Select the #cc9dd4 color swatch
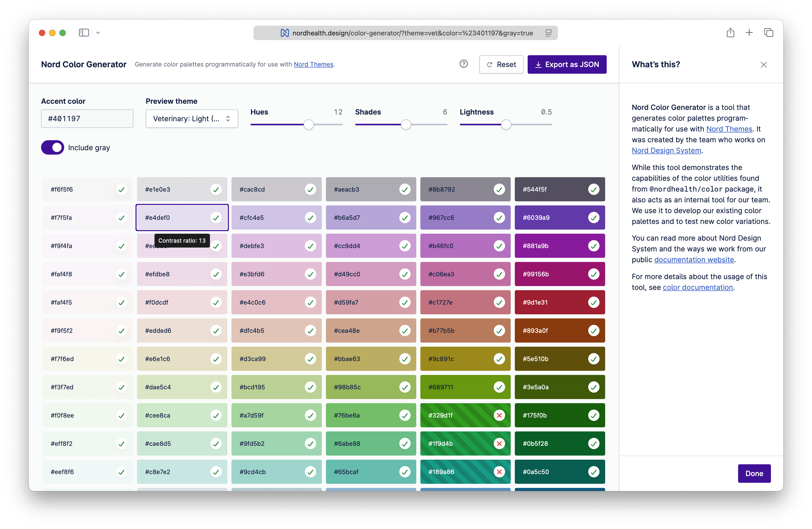 [x=371, y=246]
